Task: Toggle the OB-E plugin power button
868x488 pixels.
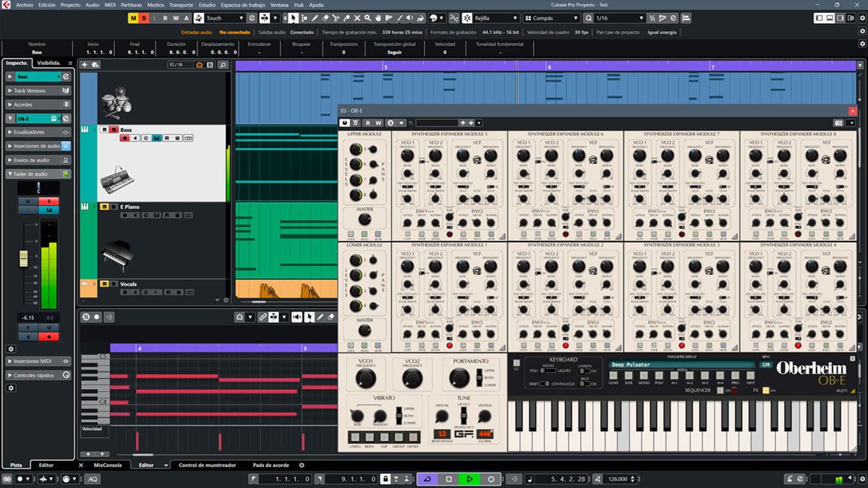Action: pyautogui.click(x=344, y=123)
